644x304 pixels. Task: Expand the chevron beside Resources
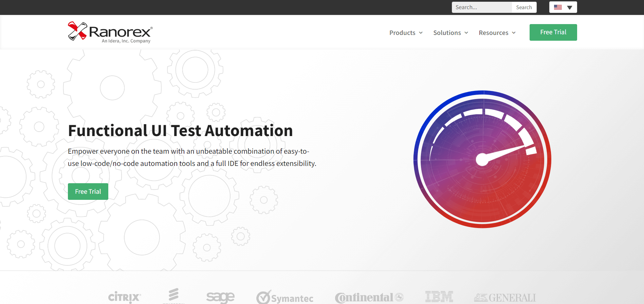514,33
